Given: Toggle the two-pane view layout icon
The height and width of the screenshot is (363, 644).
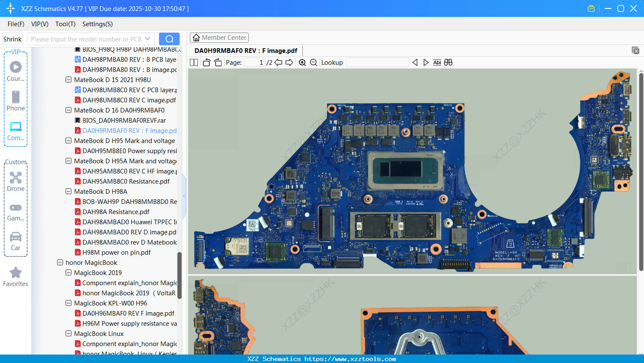Looking at the screenshot, I should coord(194,63).
